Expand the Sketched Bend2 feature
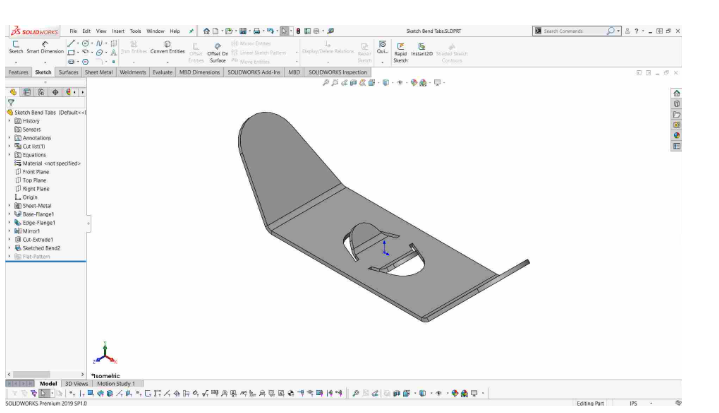This screenshot has width=719, height=413. [10, 248]
